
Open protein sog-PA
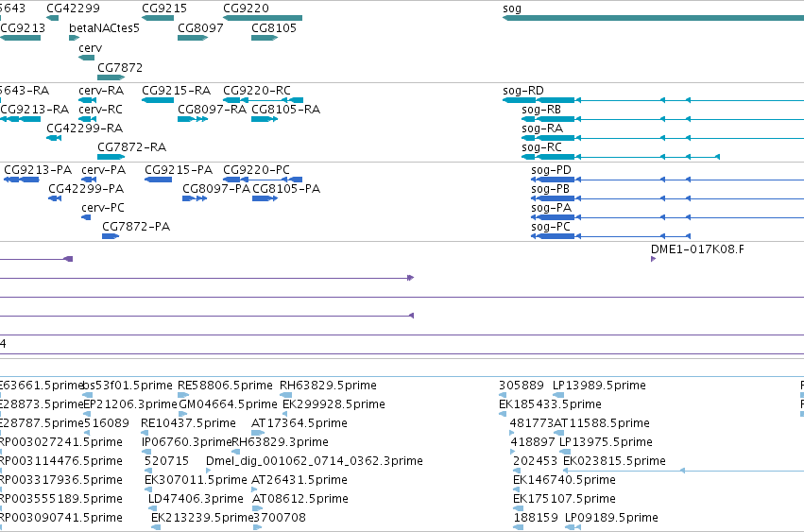(x=551, y=208)
